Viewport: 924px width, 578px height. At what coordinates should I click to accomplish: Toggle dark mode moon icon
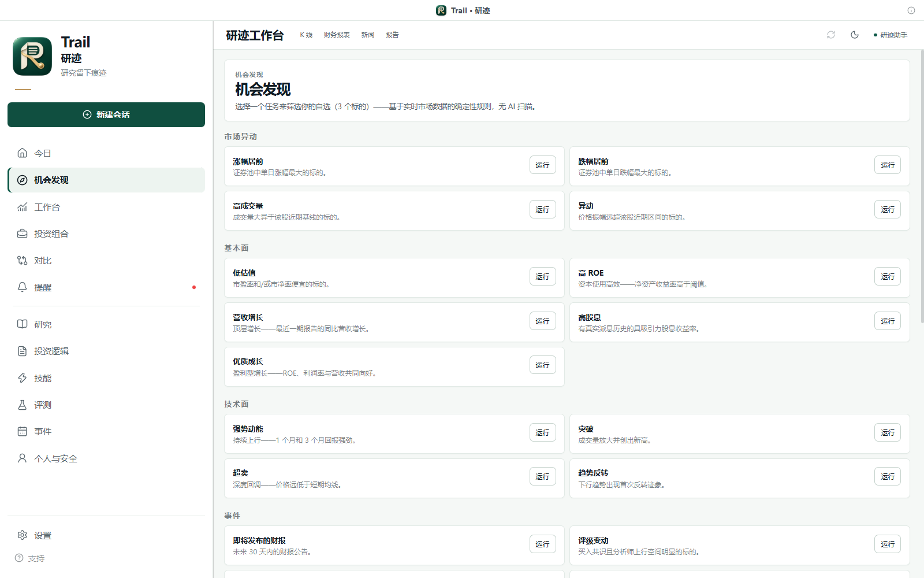pyautogui.click(x=855, y=35)
